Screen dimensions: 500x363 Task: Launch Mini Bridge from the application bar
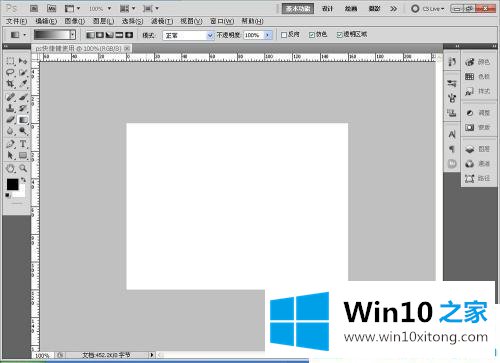point(51,8)
